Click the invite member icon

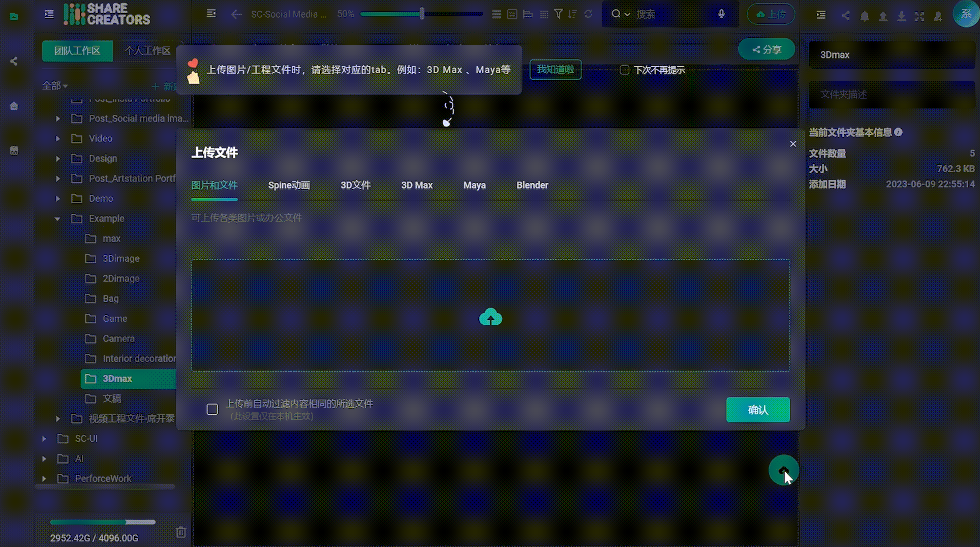coord(938,16)
